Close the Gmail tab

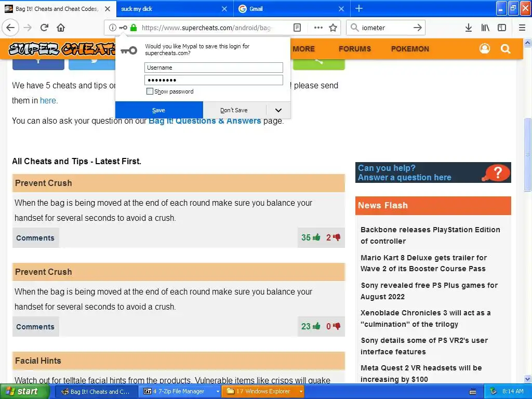pyautogui.click(x=341, y=9)
